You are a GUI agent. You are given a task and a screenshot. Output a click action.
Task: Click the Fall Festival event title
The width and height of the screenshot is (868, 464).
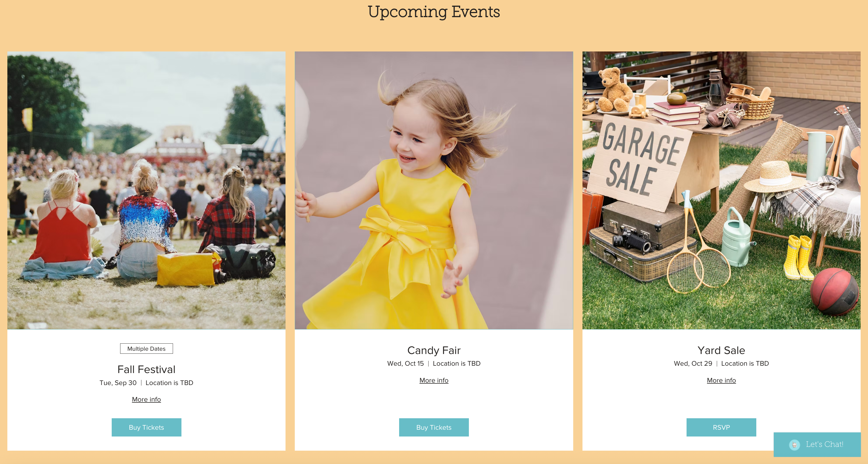pos(146,370)
